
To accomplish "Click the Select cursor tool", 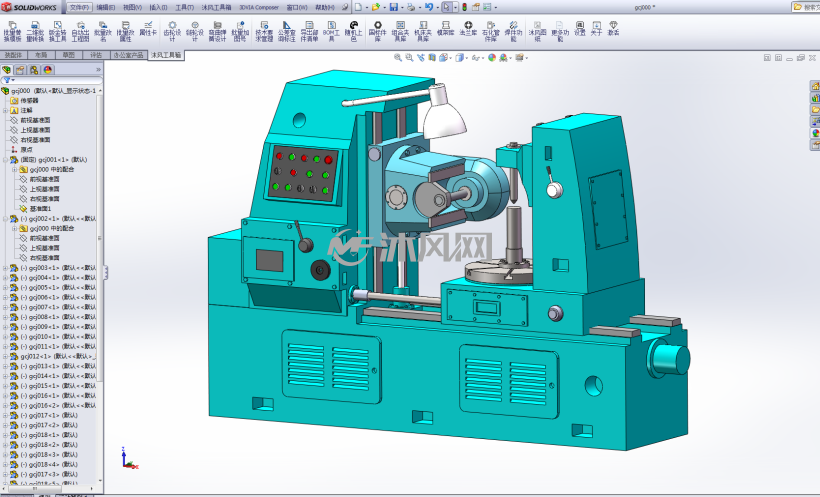I will (446, 7).
